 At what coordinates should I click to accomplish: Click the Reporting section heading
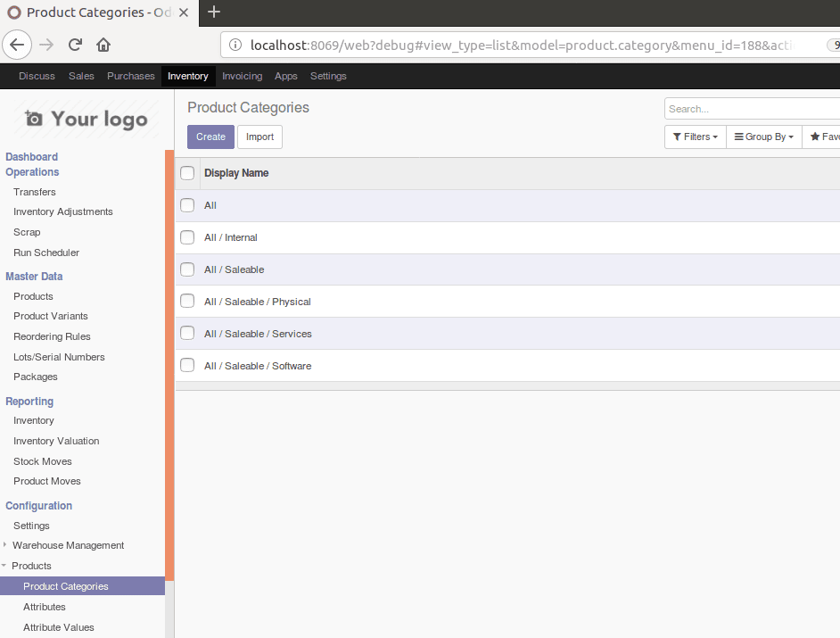(29, 402)
